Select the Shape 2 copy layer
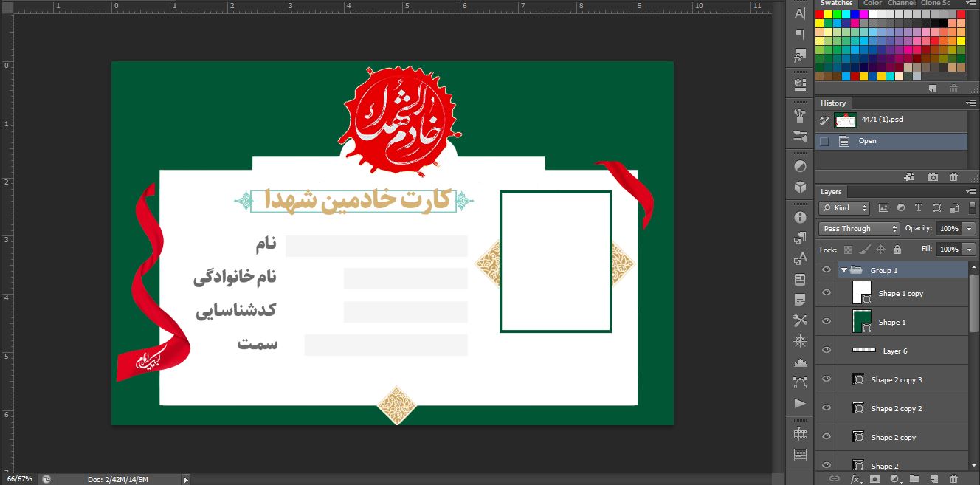This screenshot has width=980, height=485. coord(893,437)
